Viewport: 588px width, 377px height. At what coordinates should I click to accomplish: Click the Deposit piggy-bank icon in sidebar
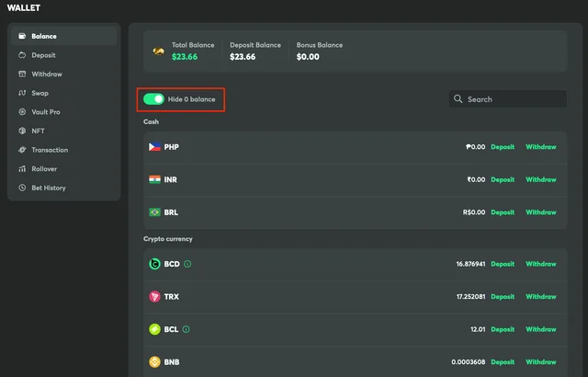point(22,55)
